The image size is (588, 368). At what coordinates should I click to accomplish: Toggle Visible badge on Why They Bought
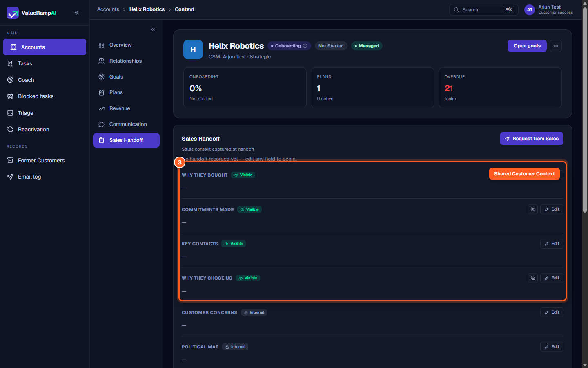[243, 175]
